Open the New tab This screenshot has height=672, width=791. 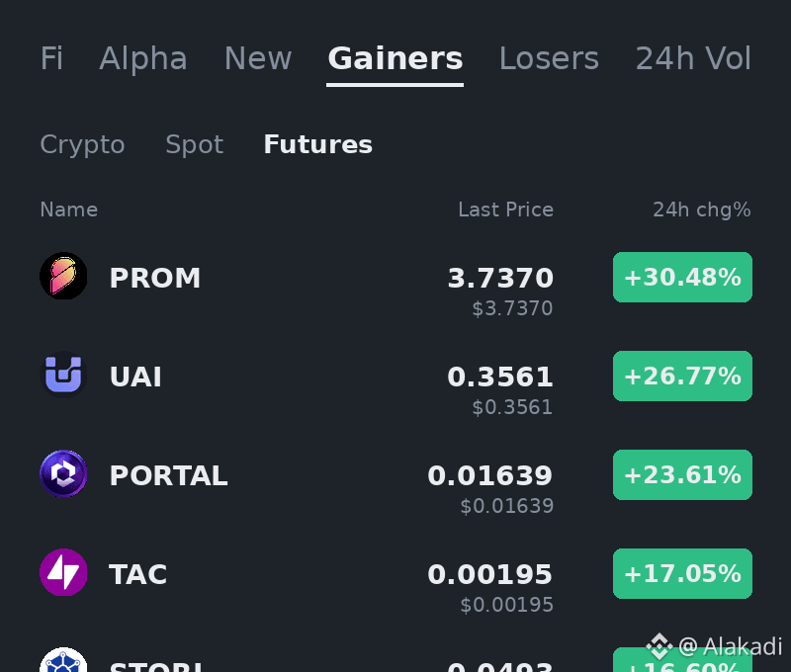(x=258, y=58)
